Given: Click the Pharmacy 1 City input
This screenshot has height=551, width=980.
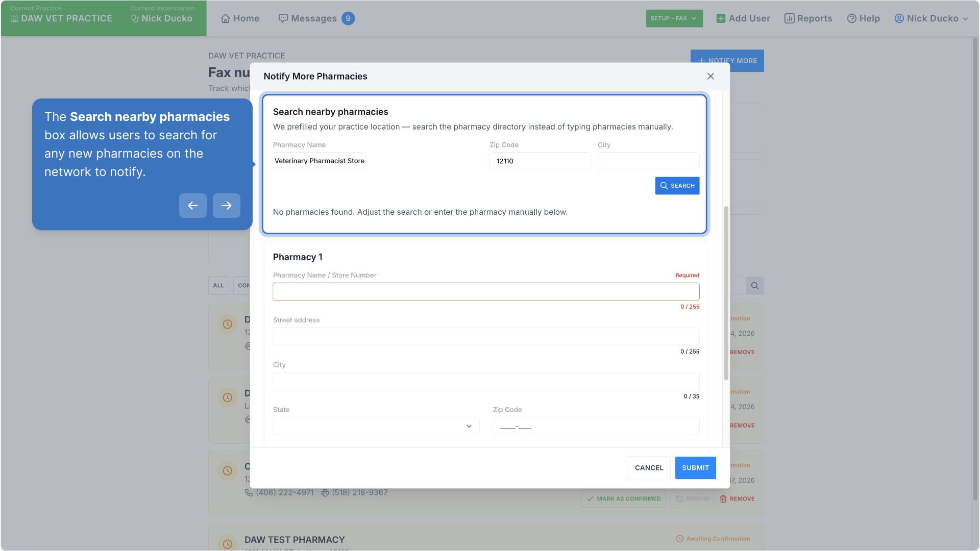Looking at the screenshot, I should [x=486, y=382].
